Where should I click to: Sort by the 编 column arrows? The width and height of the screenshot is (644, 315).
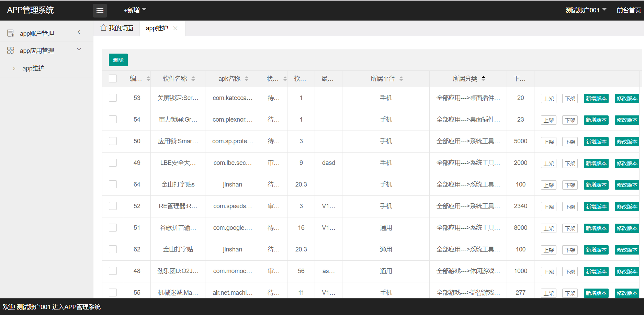point(148,79)
